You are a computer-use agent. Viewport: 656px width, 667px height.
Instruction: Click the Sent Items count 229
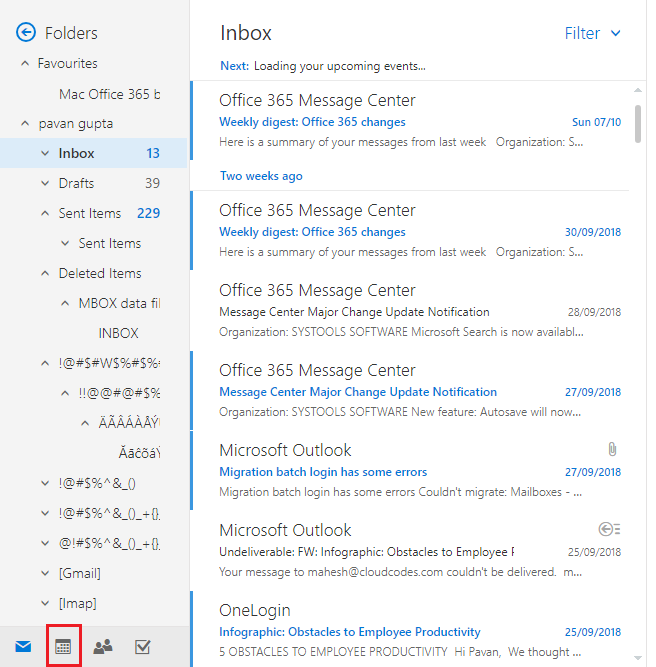click(148, 213)
